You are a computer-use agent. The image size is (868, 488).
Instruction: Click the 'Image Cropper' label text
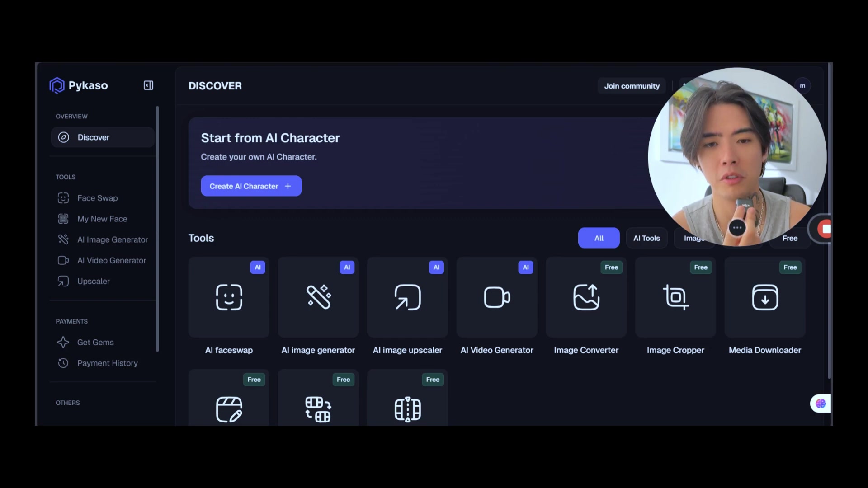pyautogui.click(x=675, y=350)
